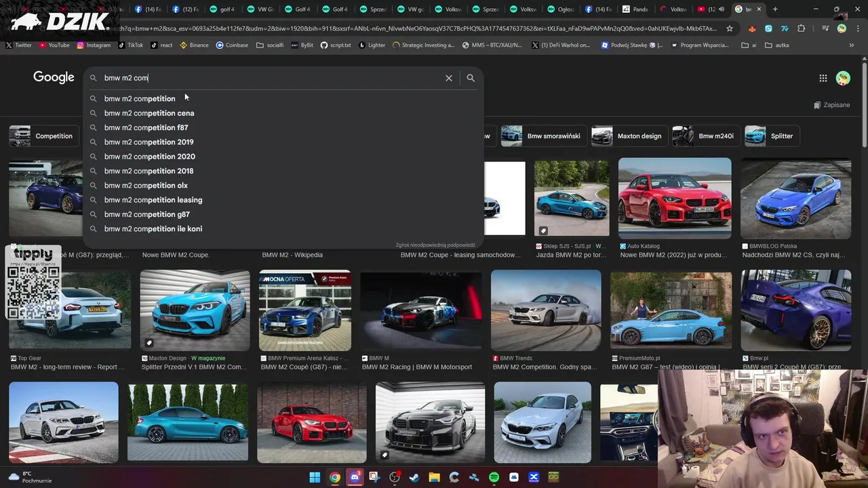The height and width of the screenshot is (488, 868).
Task: Open Steam from the taskbar
Action: (414, 477)
